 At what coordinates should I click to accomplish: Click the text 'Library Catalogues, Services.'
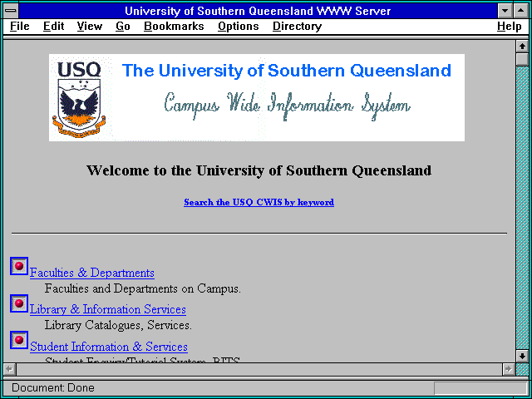[x=118, y=325]
